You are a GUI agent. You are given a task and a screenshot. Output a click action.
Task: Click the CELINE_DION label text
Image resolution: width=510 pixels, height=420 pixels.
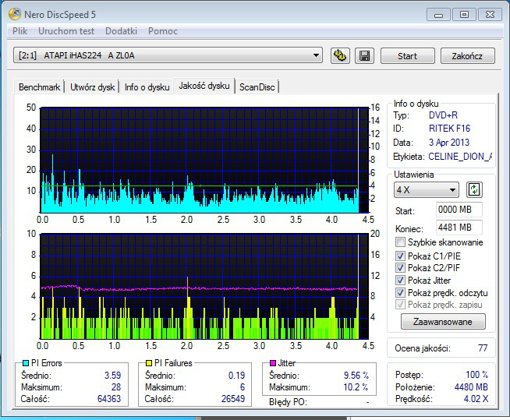(x=460, y=157)
